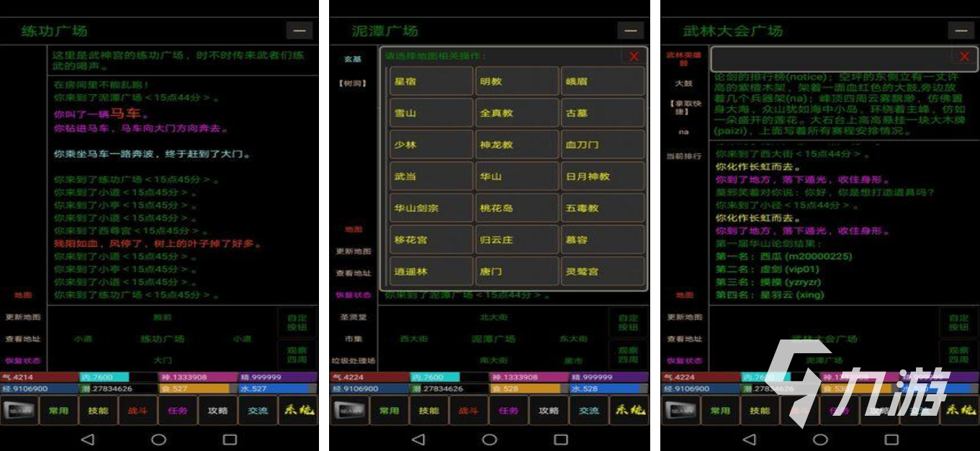Screen dimensions: 980x451
Task: Pick 归云庄 destination
Action: [x=517, y=240]
